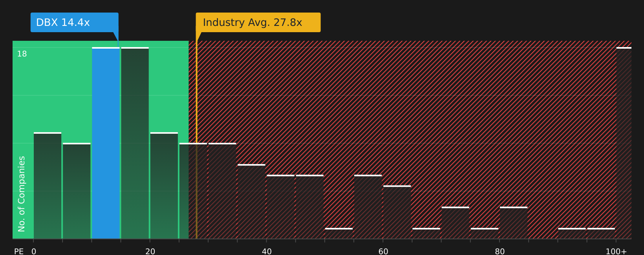The width and height of the screenshot is (644, 255).
Task: Select the bar for PE 30 to 35
Action: (222, 191)
